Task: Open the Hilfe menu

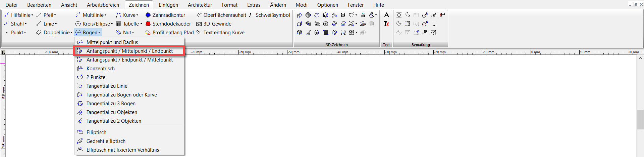Action: [x=379, y=5]
